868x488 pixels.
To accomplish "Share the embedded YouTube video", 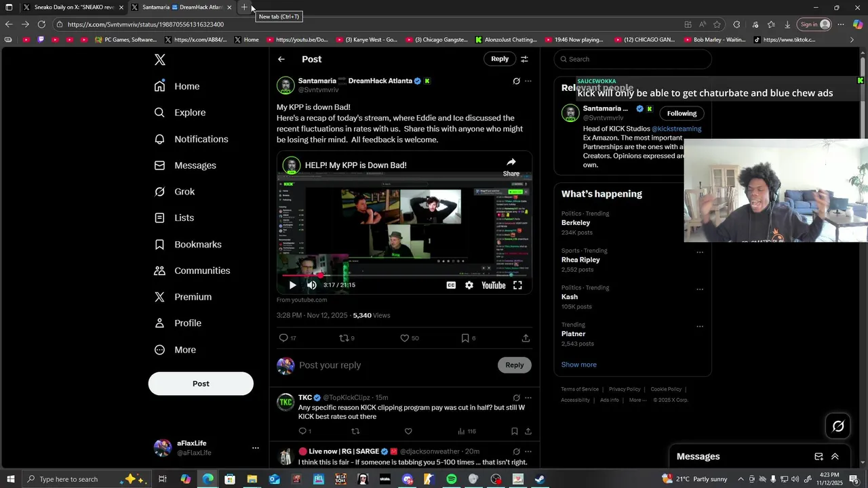I will click(x=511, y=166).
